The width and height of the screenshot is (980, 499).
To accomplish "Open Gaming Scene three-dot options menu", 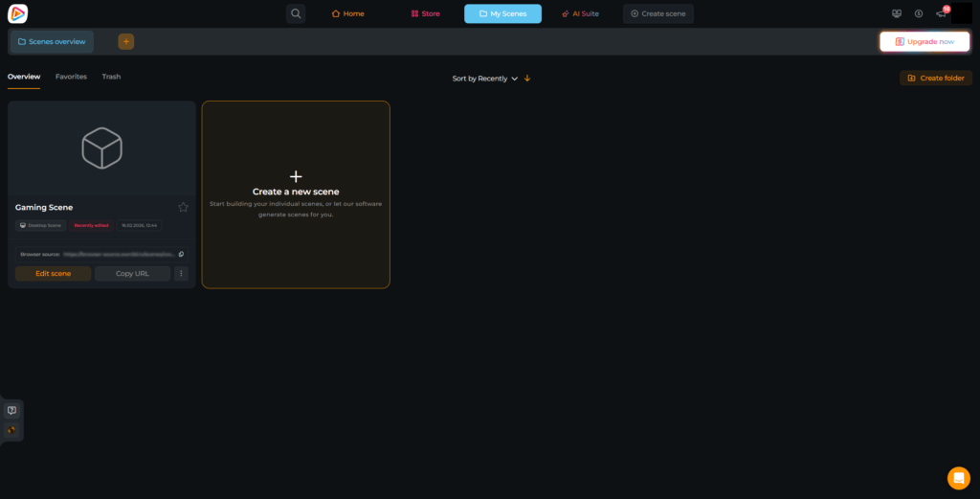I will [181, 273].
